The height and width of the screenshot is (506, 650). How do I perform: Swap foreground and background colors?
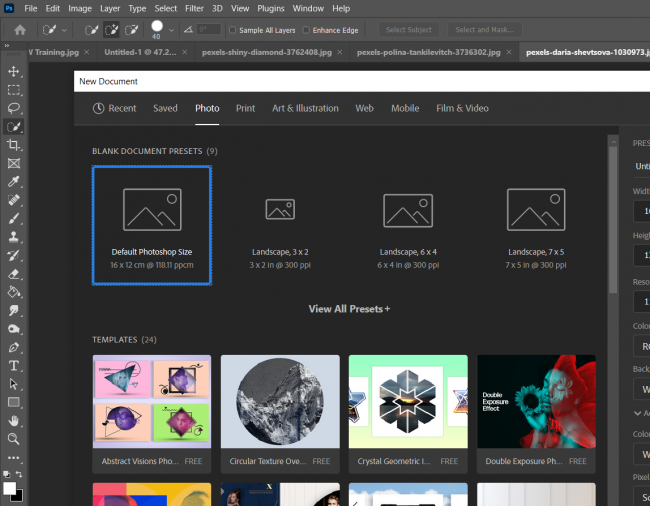[19, 474]
